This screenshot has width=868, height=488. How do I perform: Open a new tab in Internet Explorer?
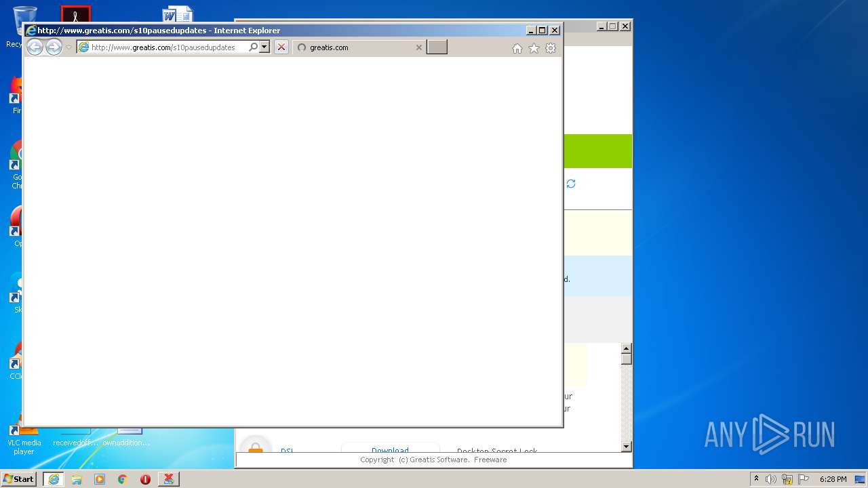click(x=437, y=47)
